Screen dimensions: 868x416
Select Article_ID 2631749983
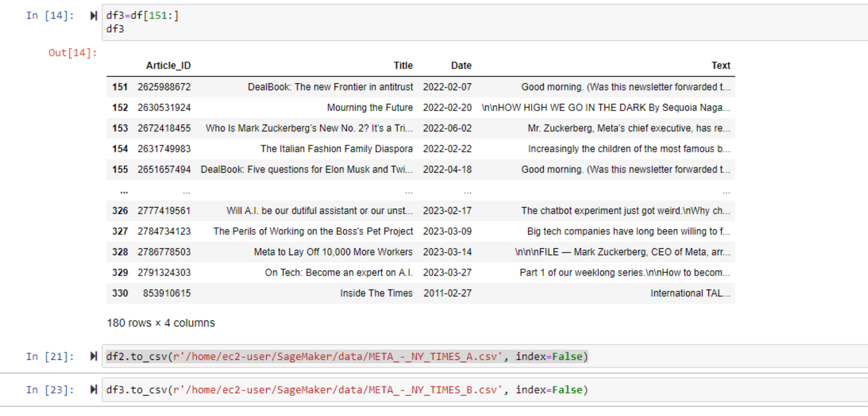[164, 149]
